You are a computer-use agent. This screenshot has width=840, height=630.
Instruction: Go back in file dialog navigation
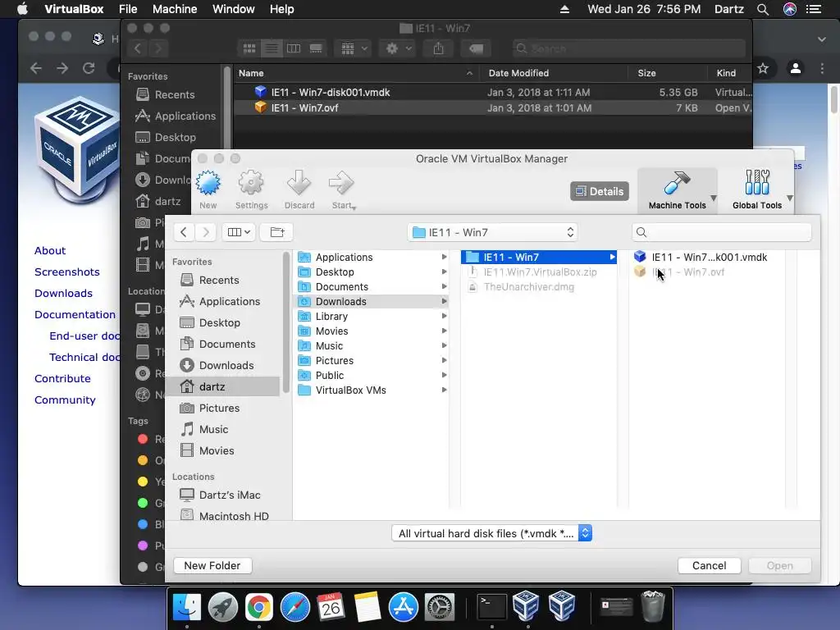click(x=184, y=232)
